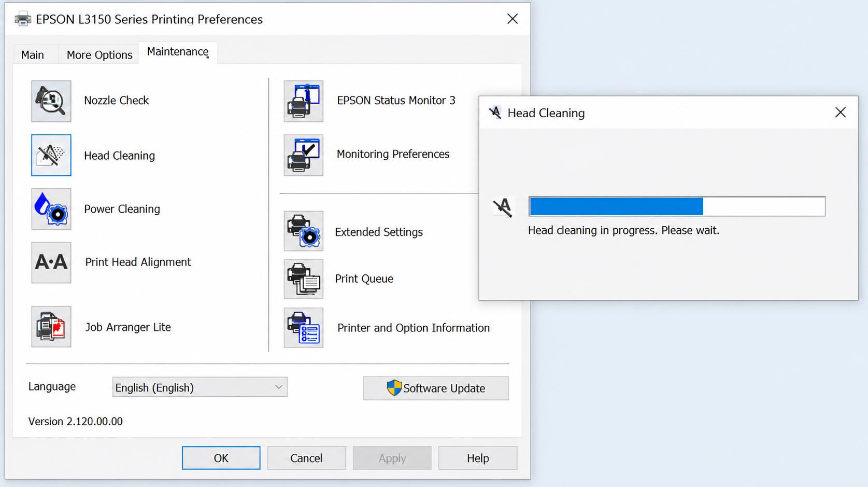Click the printer icon in Printing Preferences title bar
The image size is (868, 487).
(x=23, y=19)
